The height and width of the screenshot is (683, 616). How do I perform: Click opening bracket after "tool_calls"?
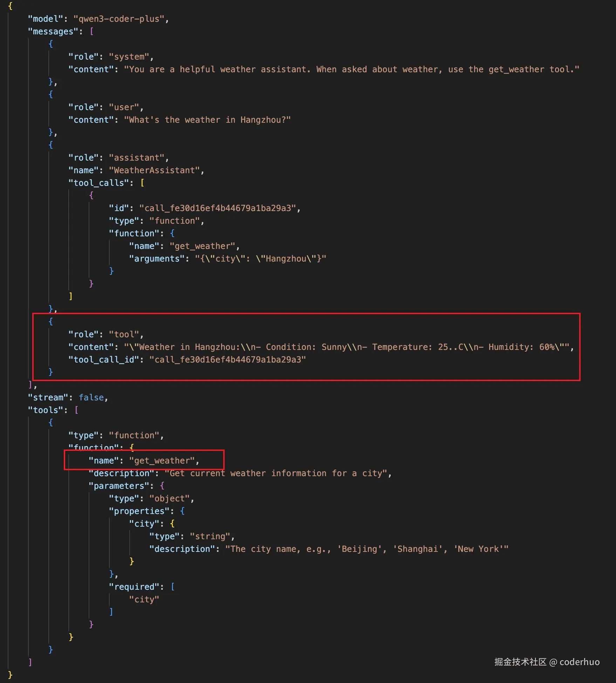click(x=142, y=183)
